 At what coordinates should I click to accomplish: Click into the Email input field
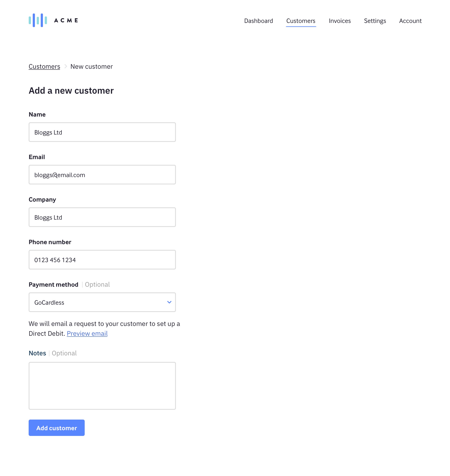coord(102,175)
